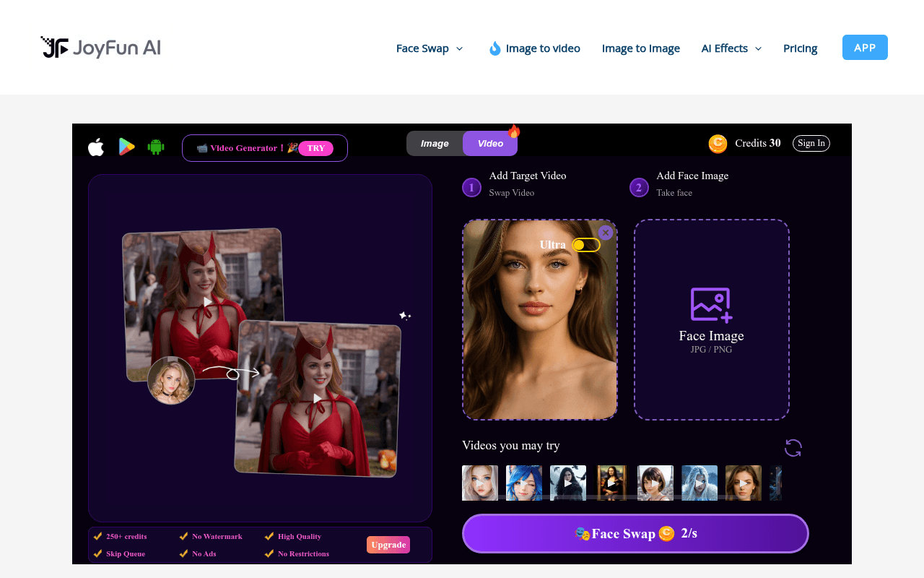Screen dimensions: 924x578
Task: Click the step 2 Add Face Image label
Action: (692, 176)
